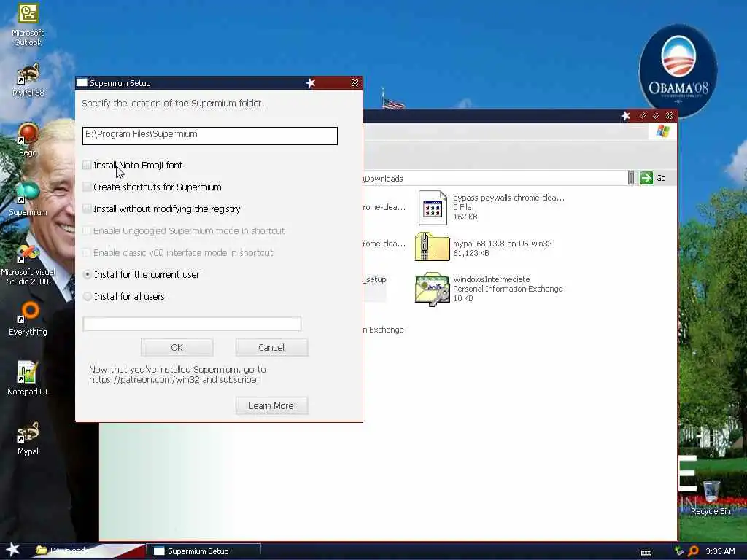Select Install for the current user

point(88,274)
